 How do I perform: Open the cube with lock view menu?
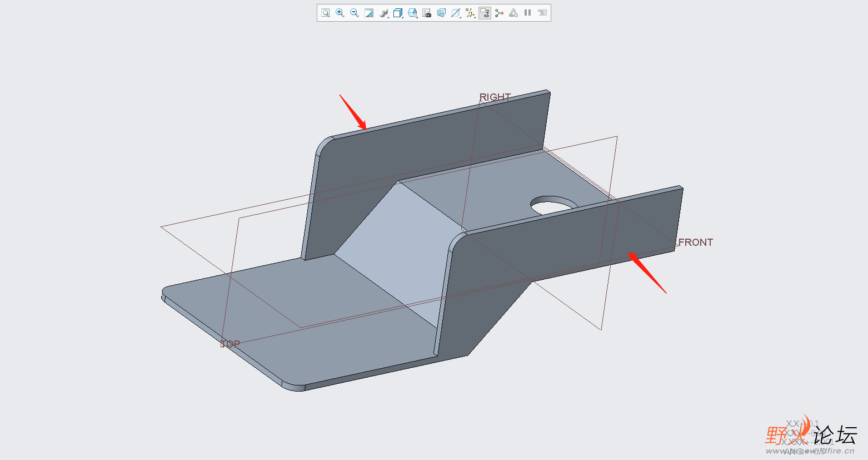coord(412,13)
